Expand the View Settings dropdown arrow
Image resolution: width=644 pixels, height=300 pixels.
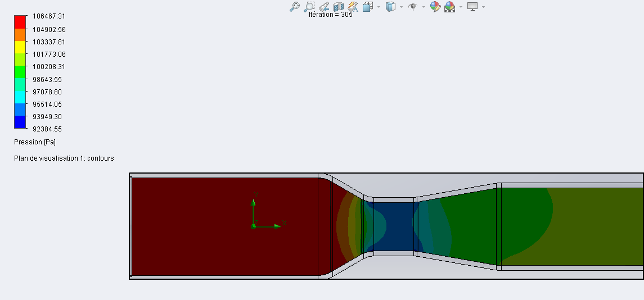click(x=483, y=7)
